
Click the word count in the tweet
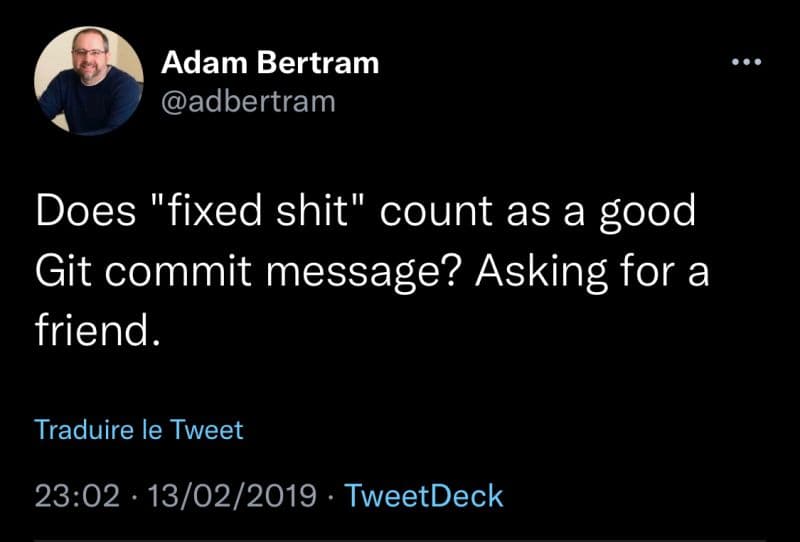pos(436,212)
